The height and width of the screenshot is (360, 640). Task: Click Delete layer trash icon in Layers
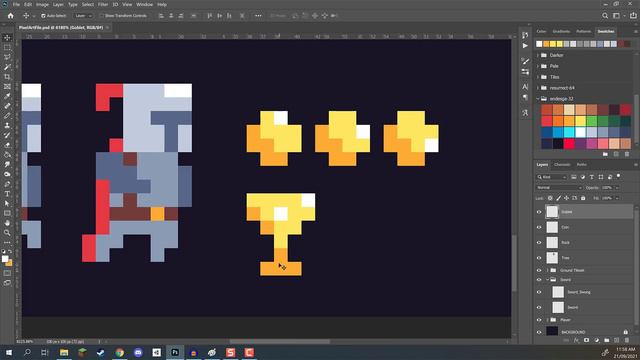(x=627, y=340)
